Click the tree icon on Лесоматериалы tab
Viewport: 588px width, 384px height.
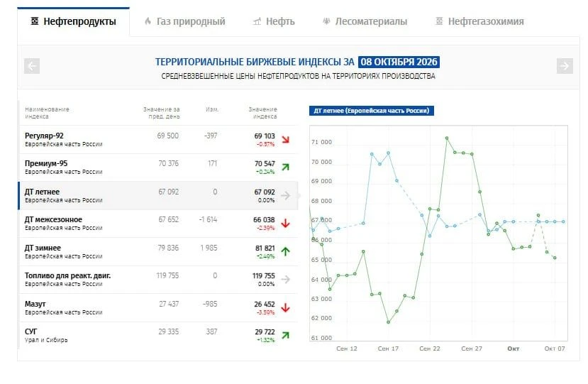[326, 21]
